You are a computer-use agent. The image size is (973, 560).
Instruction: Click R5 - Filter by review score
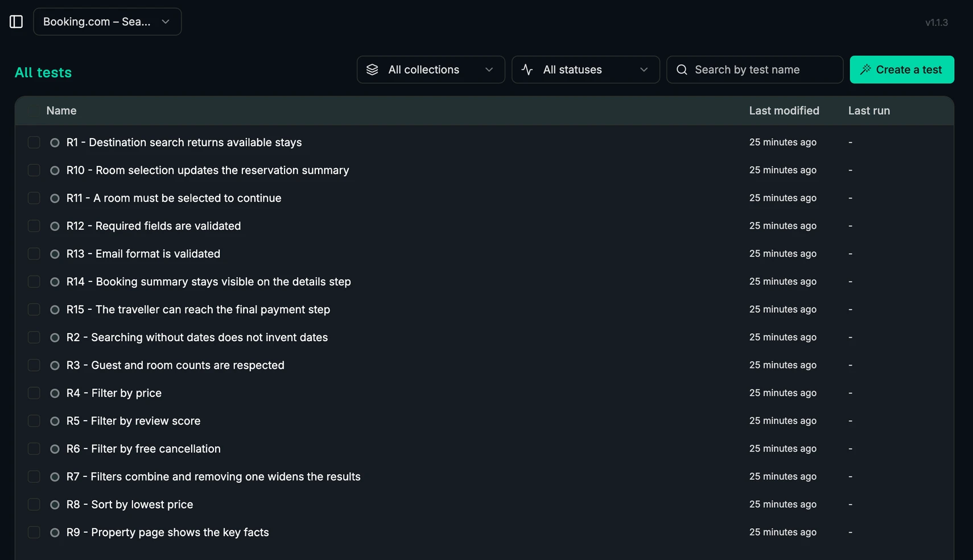point(133,421)
